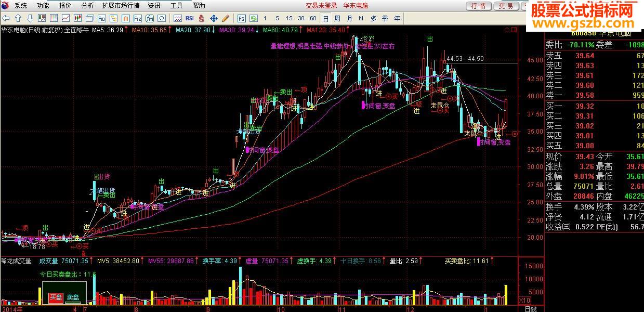Select the 日 daily period
The image size is (644, 312).
point(325,18)
